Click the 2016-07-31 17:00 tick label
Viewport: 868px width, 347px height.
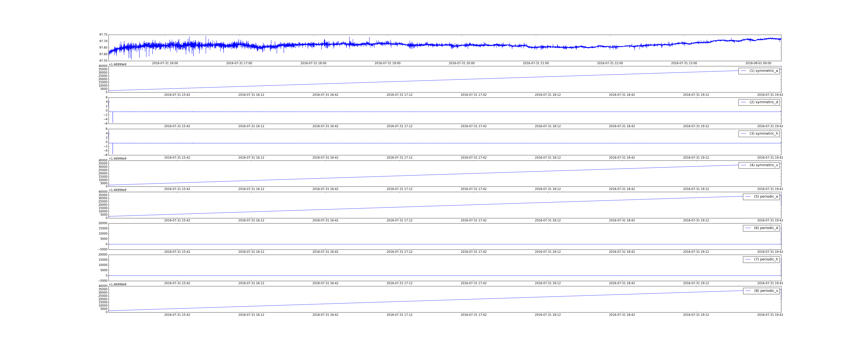click(239, 63)
